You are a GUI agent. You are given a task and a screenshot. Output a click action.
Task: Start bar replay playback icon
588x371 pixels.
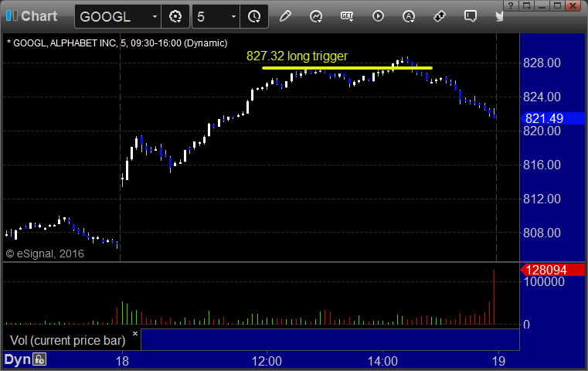pos(378,16)
